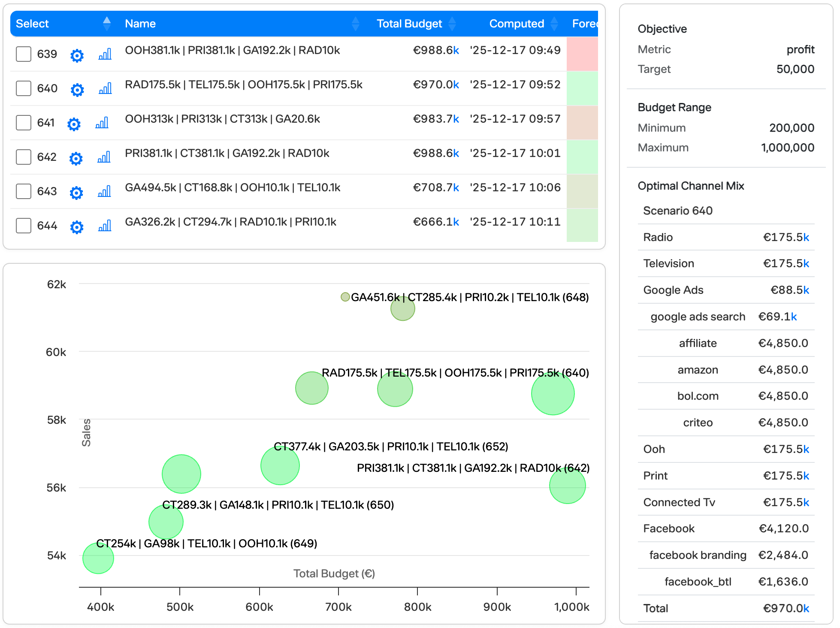840x628 pixels.
Task: Click the bar chart icon for scenario 639
Action: tap(105, 54)
